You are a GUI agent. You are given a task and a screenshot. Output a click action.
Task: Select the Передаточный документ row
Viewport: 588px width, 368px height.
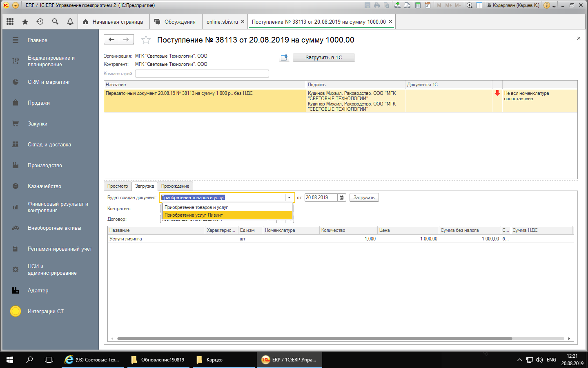pos(341,101)
